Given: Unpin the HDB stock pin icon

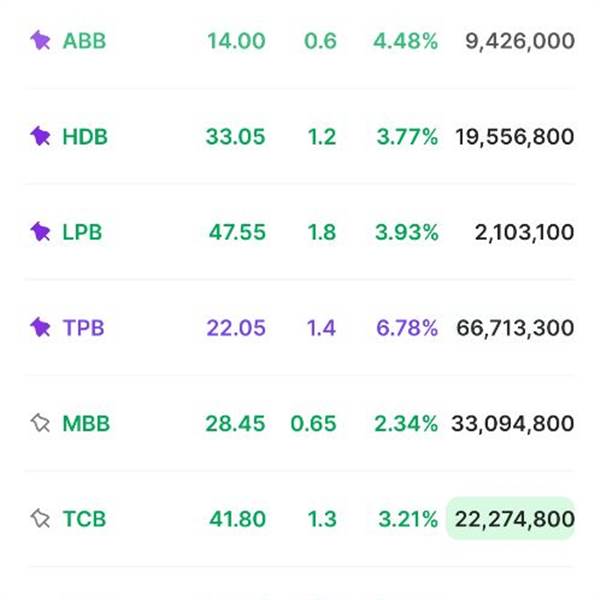Looking at the screenshot, I should (40, 136).
